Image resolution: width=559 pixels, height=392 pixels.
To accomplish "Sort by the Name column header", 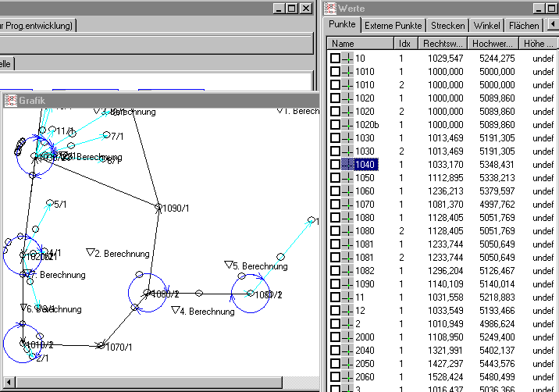I will pos(360,44).
